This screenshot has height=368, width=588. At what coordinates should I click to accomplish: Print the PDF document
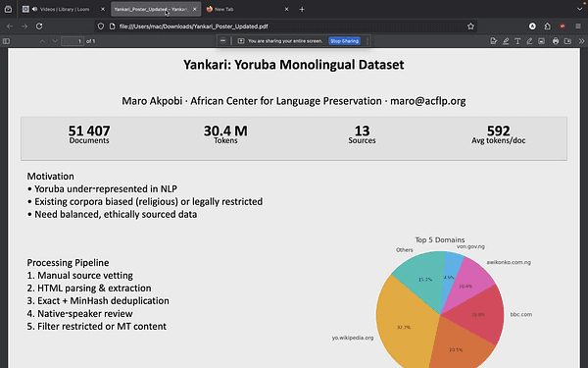point(556,41)
